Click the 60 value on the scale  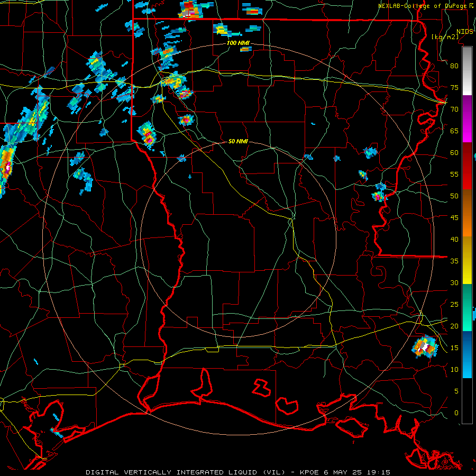click(x=454, y=153)
